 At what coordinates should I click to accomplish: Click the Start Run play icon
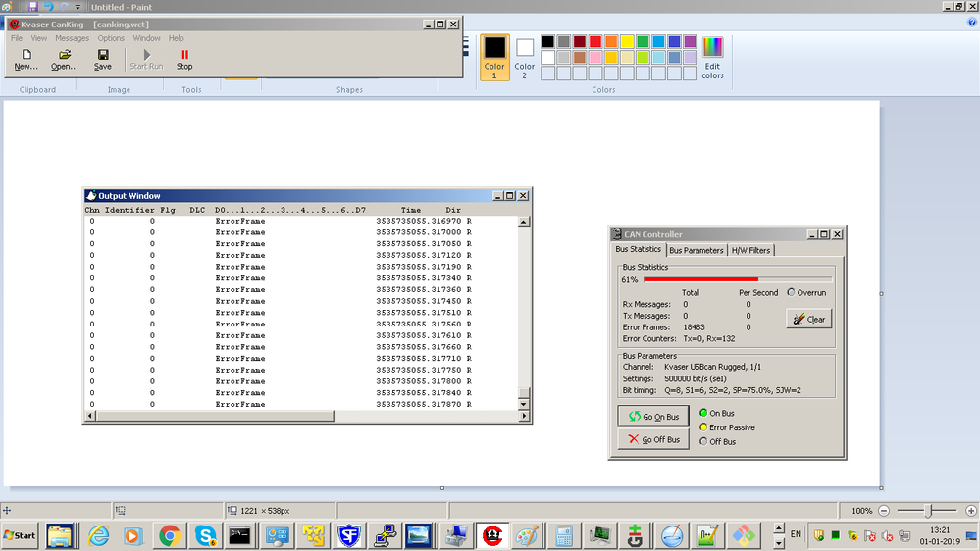point(147,55)
